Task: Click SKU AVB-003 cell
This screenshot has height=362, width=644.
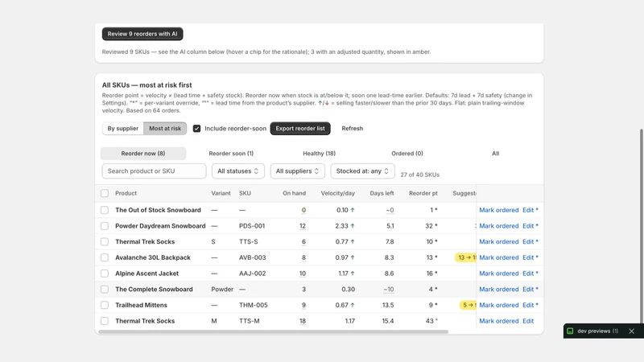Action: 252,257
